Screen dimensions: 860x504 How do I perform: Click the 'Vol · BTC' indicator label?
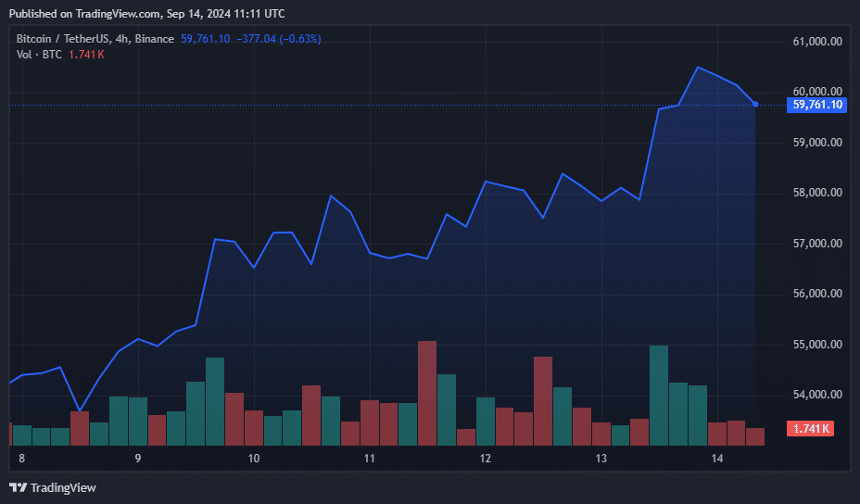[x=39, y=55]
